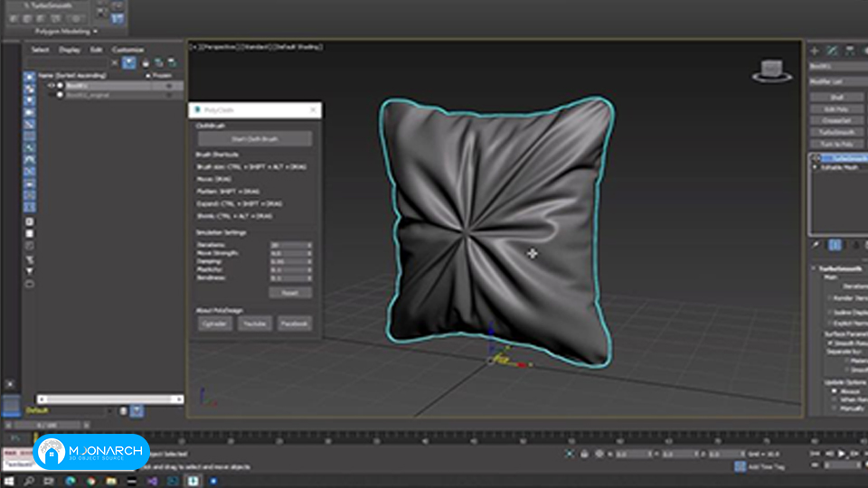Open the Modifier List dropdown
This screenshot has height=488, width=868.
point(838,81)
